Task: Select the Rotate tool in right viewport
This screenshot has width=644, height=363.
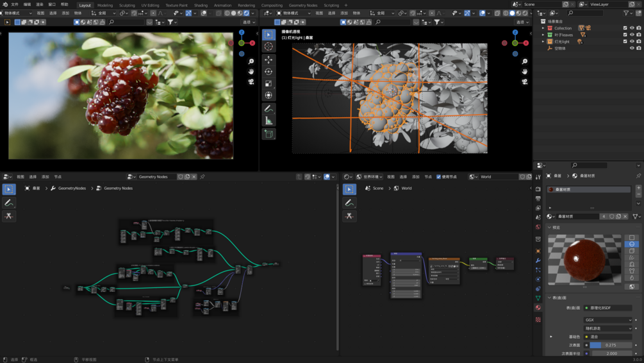Action: (x=268, y=72)
